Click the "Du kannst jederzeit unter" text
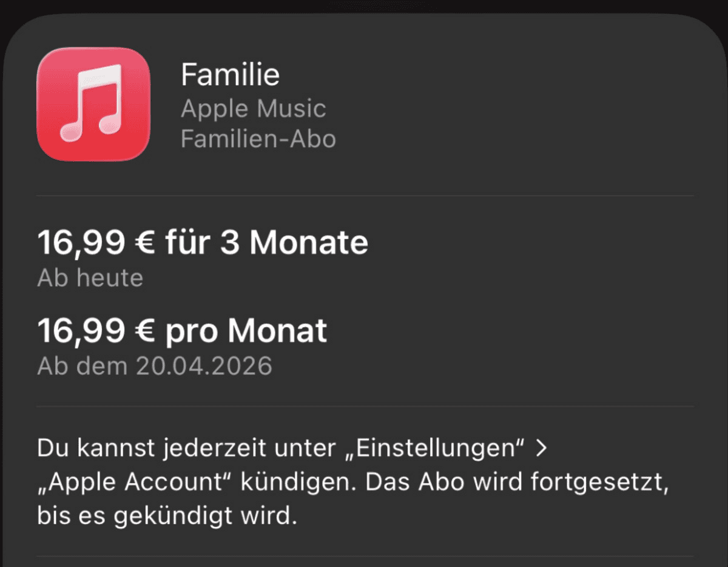The width and height of the screenshot is (728, 567). coord(186,449)
